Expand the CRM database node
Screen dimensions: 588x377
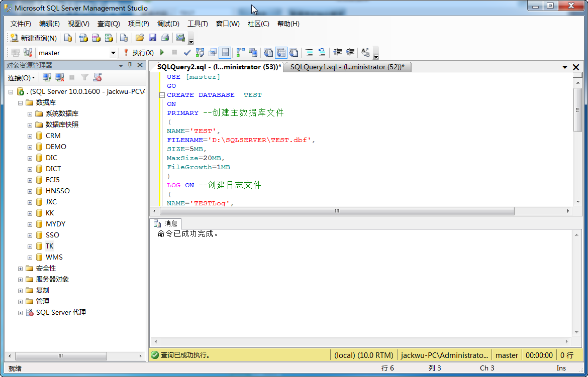pos(30,136)
